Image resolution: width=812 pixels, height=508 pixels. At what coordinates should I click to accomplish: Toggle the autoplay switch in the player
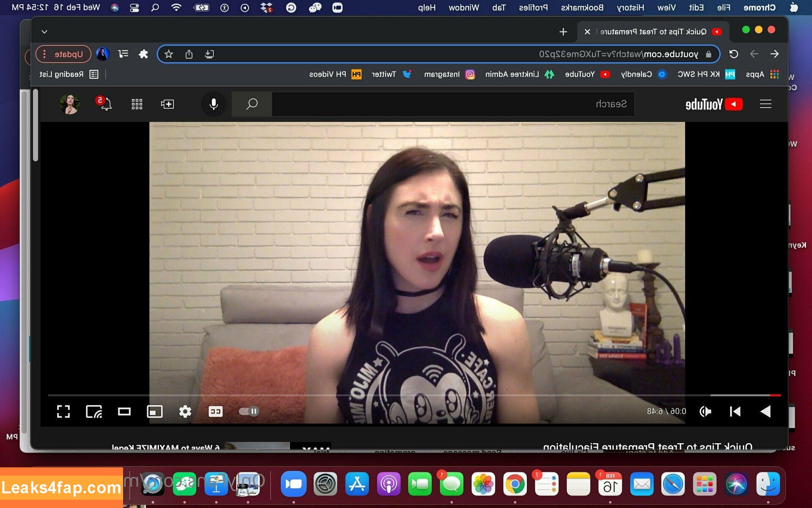[249, 411]
